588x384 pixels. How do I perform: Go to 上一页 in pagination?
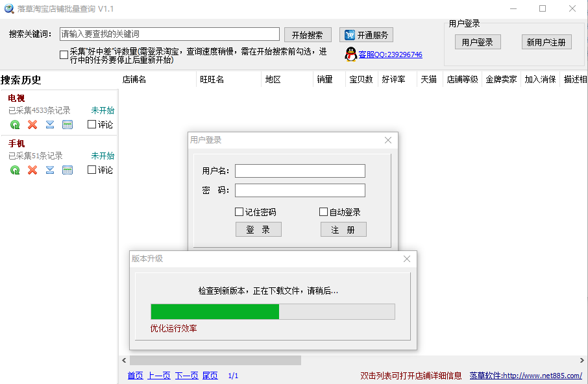click(x=159, y=376)
